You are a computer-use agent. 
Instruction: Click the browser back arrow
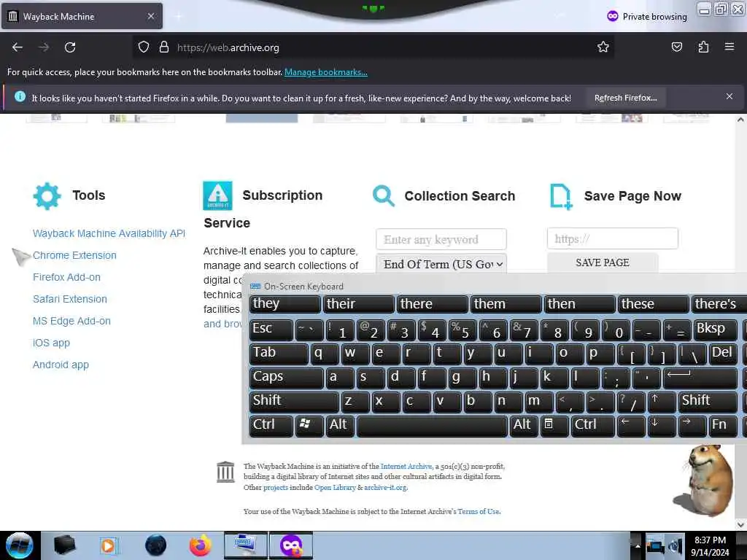click(x=18, y=47)
